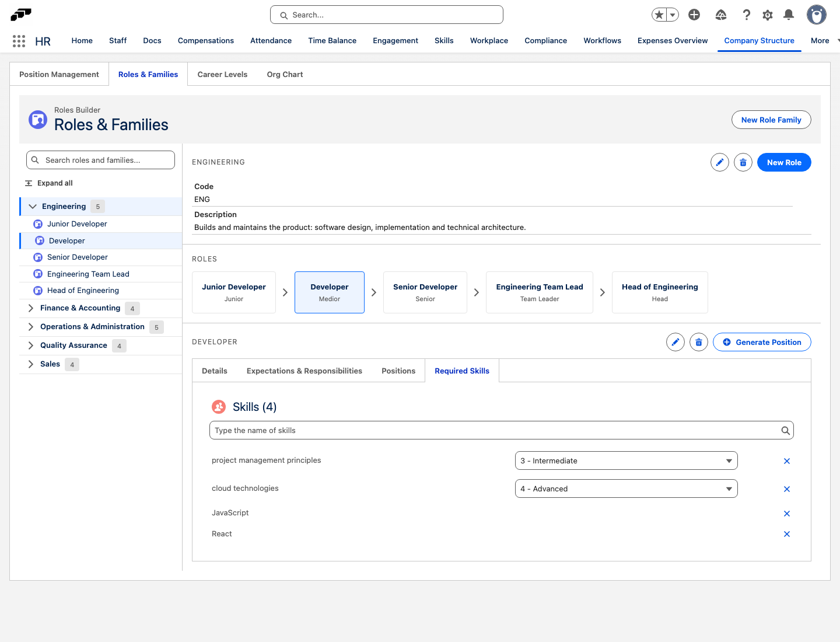The height and width of the screenshot is (642, 840).
Task: Expand the Quality Assurance family
Action: 31,346
